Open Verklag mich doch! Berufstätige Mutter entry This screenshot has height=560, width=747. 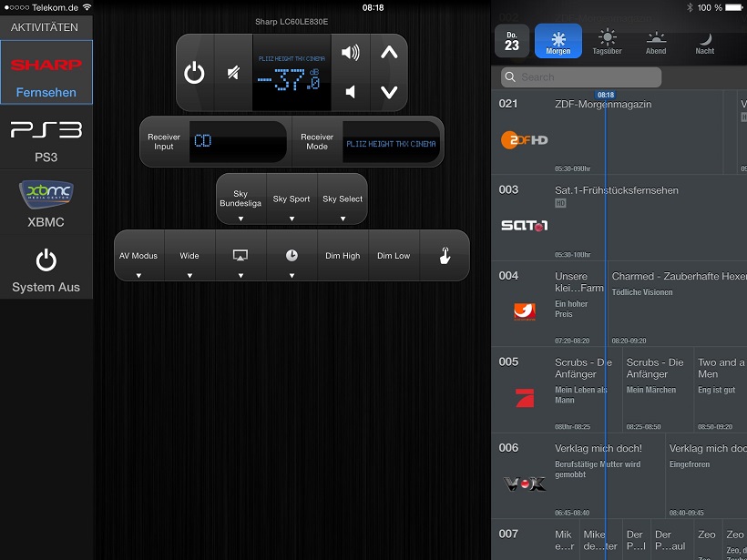[x=608, y=476]
